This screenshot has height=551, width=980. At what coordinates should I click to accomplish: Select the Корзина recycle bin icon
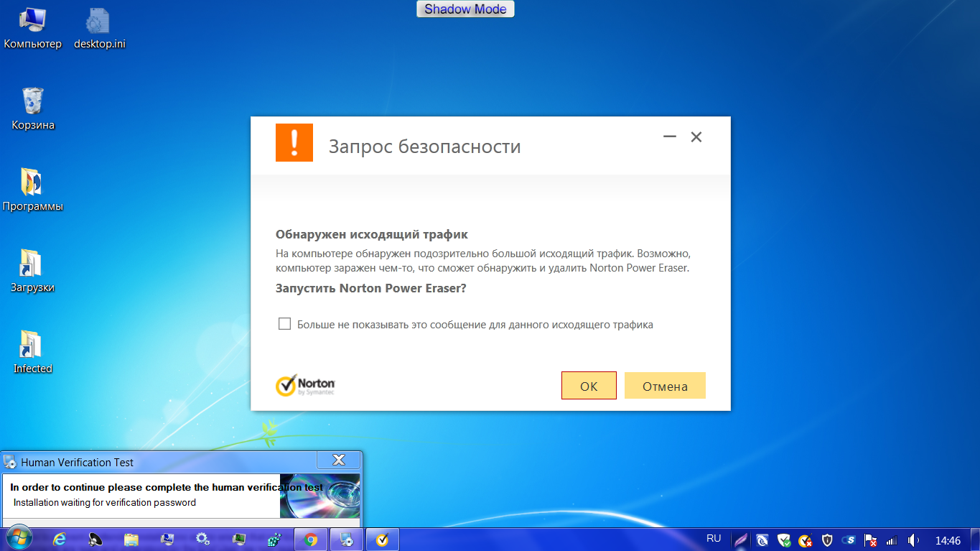[33, 109]
